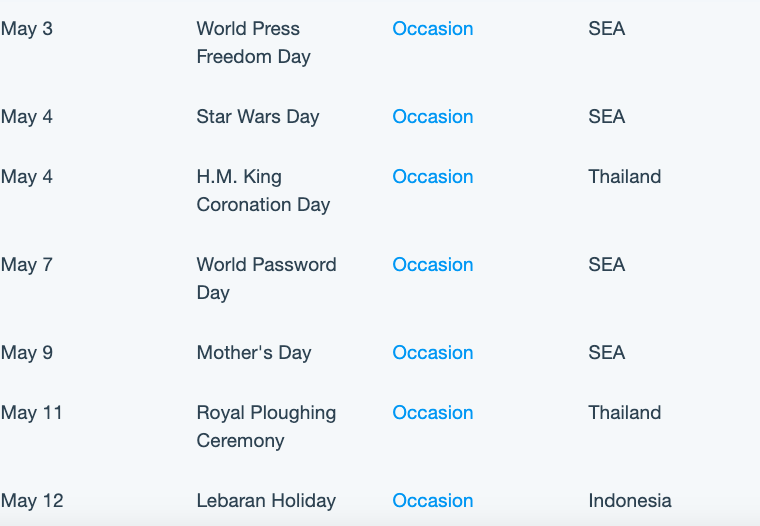Click the H.M. King Coronation Day text
760x526 pixels.
click(263, 191)
